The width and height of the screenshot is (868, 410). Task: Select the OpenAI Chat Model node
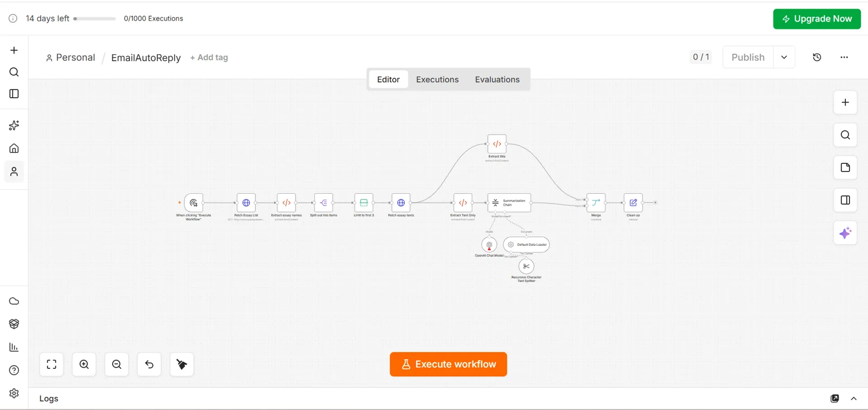coord(489,245)
